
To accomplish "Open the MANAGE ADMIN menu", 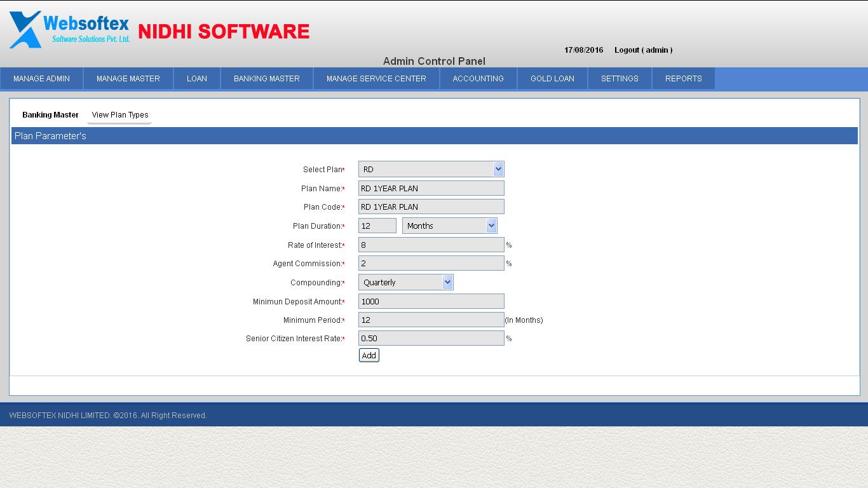I will point(42,79).
